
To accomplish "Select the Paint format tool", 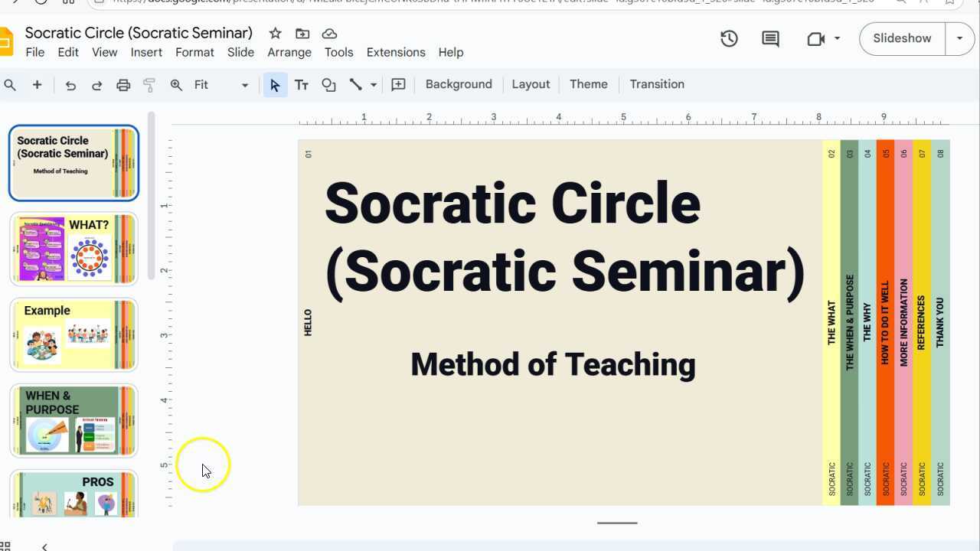I will pos(149,85).
